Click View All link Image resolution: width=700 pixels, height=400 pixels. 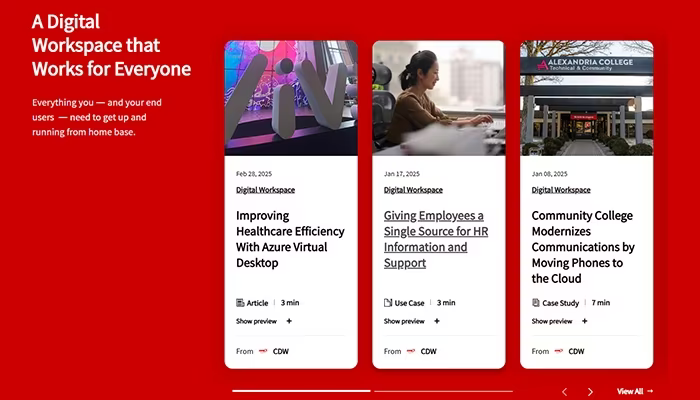[635, 392]
